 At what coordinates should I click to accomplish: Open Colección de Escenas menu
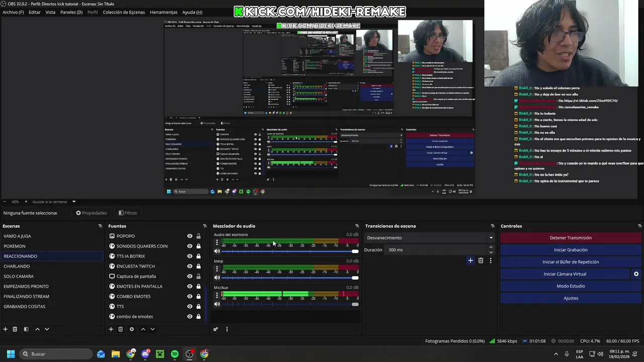124,12
